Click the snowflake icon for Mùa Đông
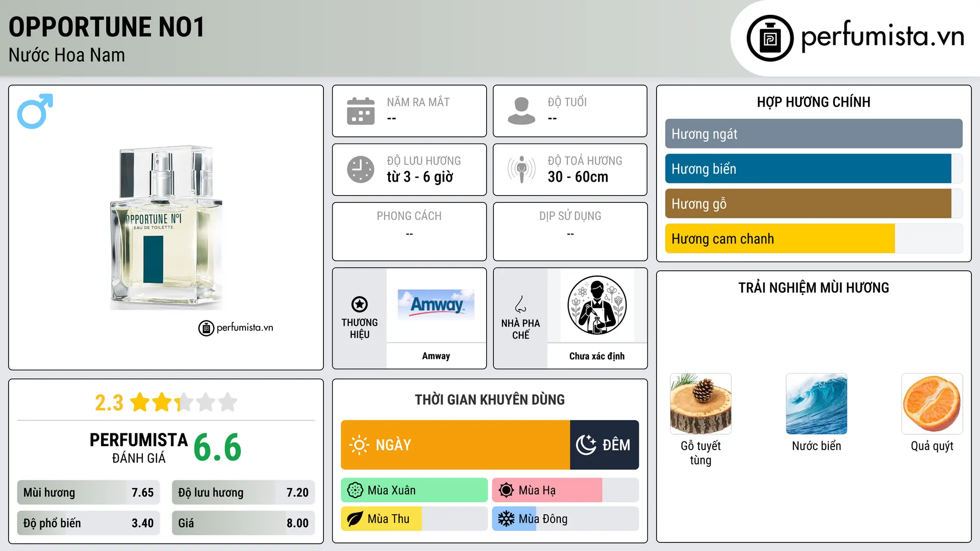The height and width of the screenshot is (551, 980). (506, 519)
